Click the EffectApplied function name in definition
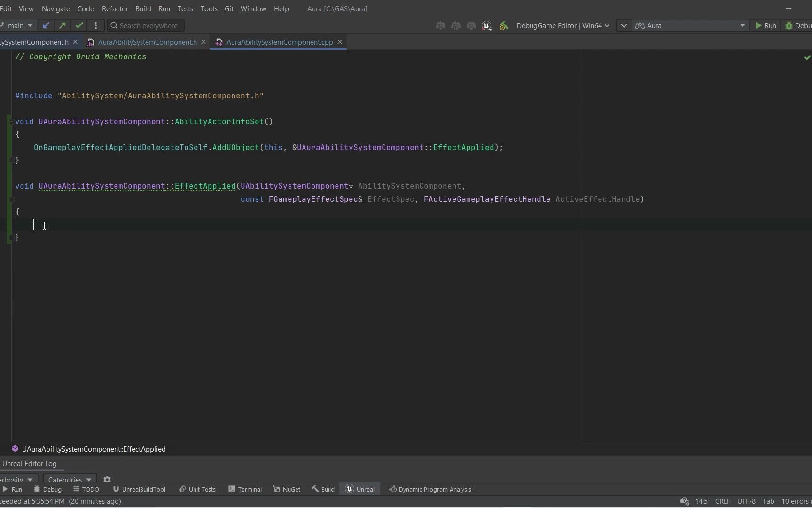The image size is (812, 508). pyautogui.click(x=205, y=186)
